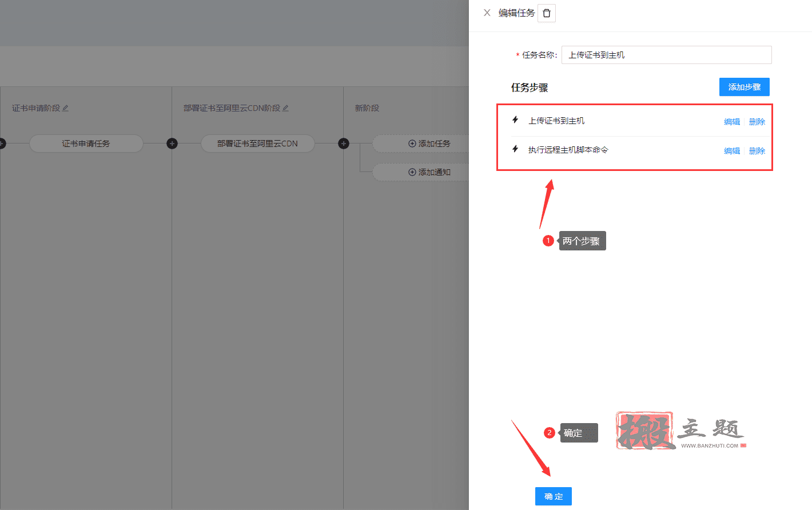
Task: Edit the 证书申请阶段 name via pencil icon
Action: pyautogui.click(x=65, y=108)
